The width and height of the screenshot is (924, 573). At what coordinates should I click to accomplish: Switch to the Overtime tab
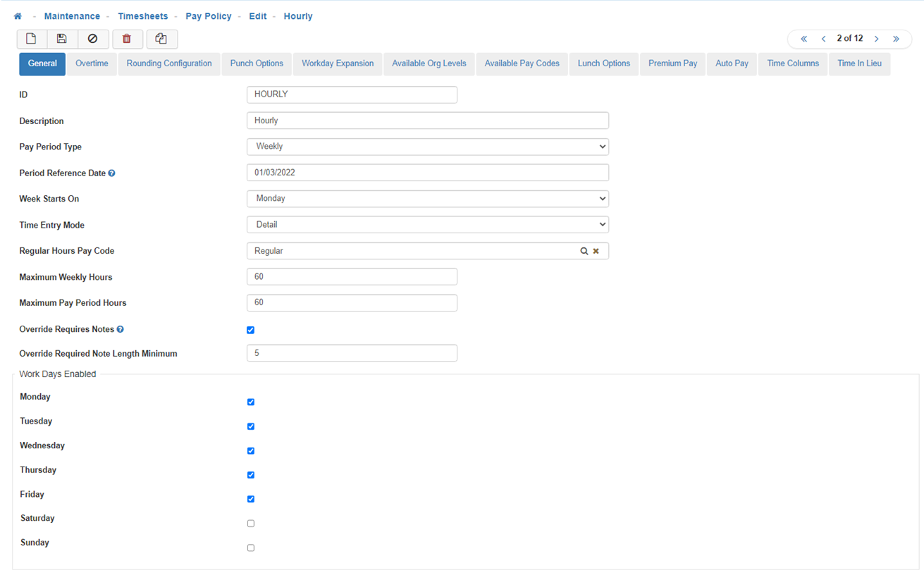tap(92, 63)
